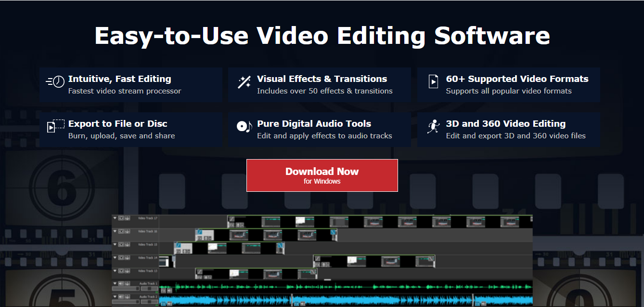This screenshot has height=307, width=644.
Task: Click the green waveform in Audio Track 1
Action: click(x=346, y=287)
